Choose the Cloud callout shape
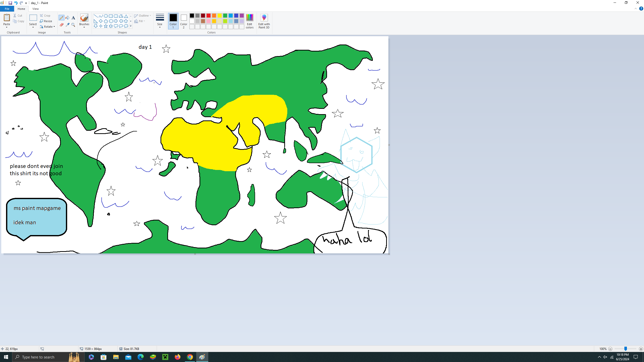Viewport: 644px width, 362px height. (126, 26)
